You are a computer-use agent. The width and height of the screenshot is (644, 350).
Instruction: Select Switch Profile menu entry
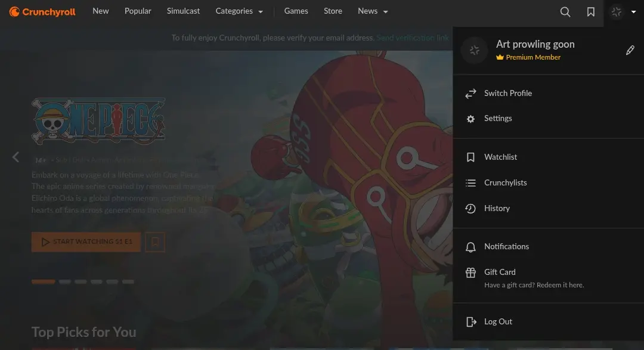(549, 93)
